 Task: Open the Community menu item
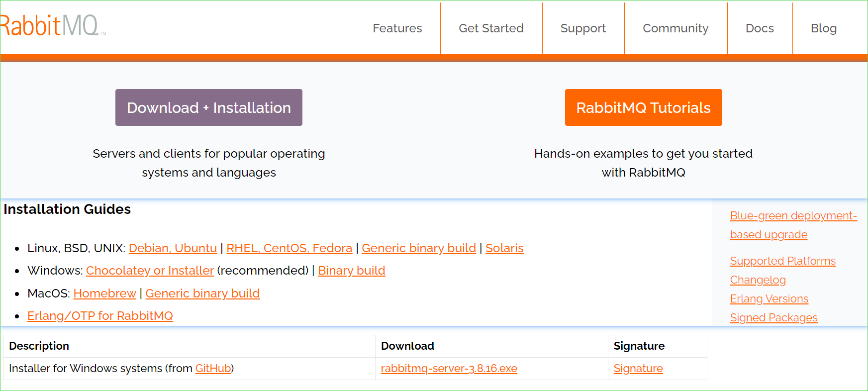(x=675, y=28)
